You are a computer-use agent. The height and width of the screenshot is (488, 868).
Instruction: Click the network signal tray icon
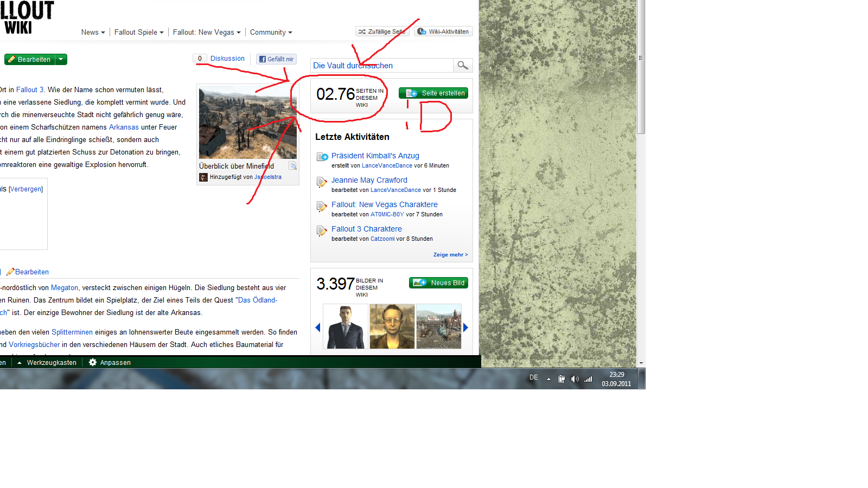588,379
